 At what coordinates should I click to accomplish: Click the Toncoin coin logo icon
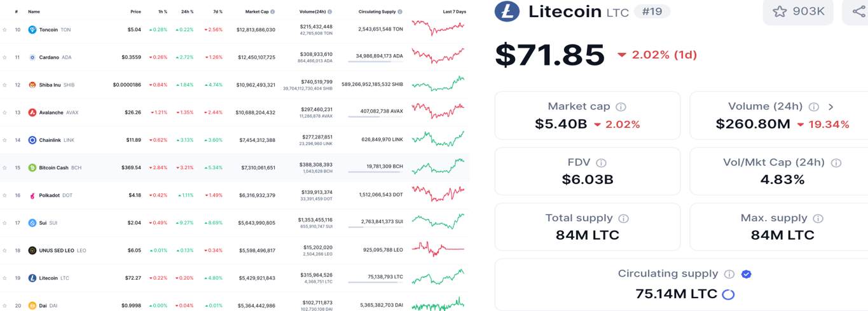pyautogui.click(x=32, y=29)
